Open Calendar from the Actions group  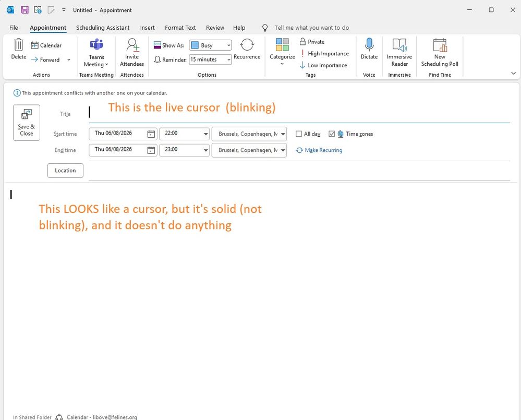[46, 45]
